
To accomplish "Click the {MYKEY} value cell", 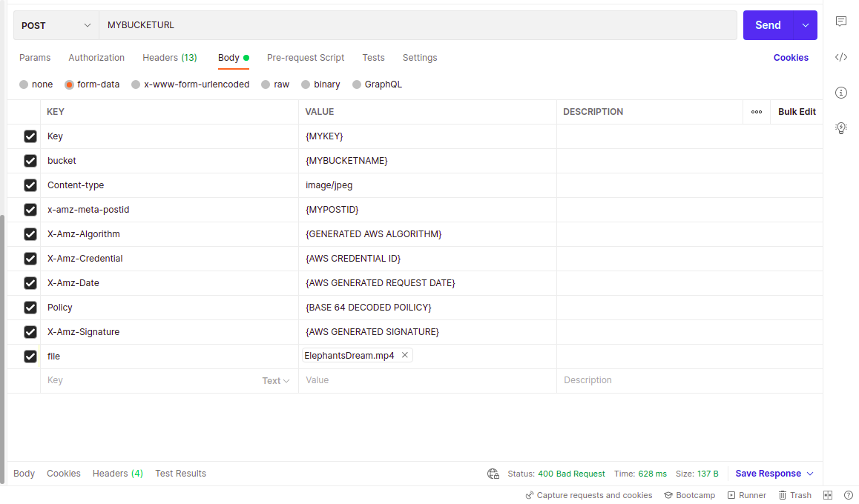I will (x=427, y=136).
